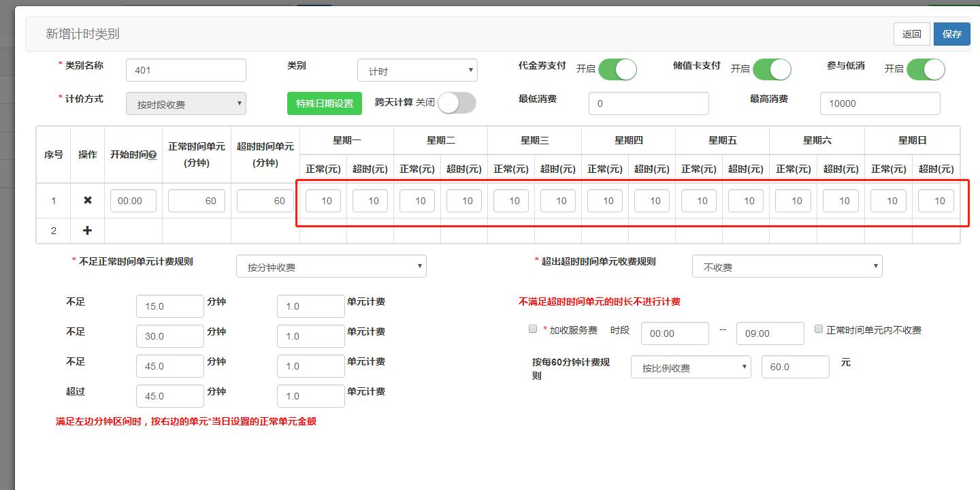Viewport: 980px width, 490px height.
Task: Open the special date settings button
Action: pos(325,103)
